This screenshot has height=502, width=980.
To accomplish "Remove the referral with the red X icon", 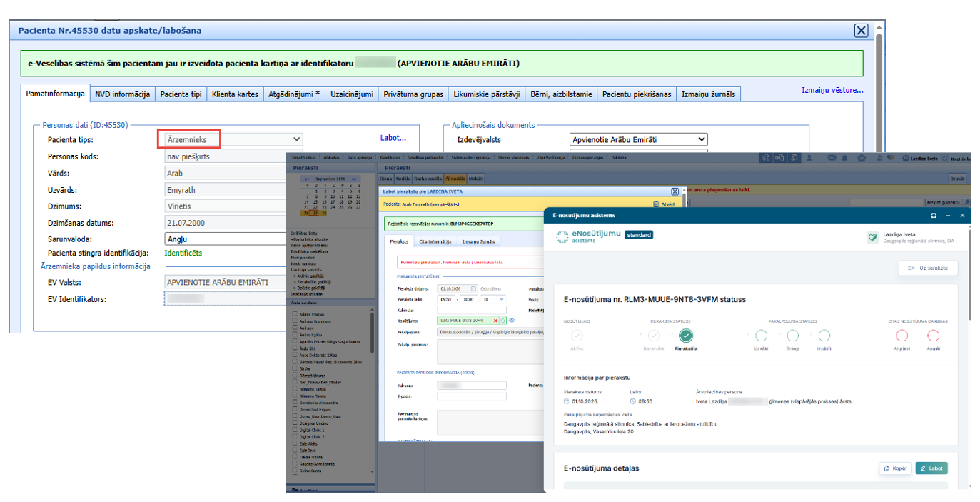I will click(495, 321).
